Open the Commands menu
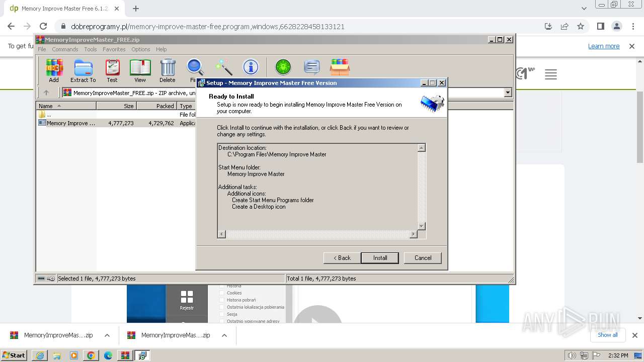 click(65, 49)
